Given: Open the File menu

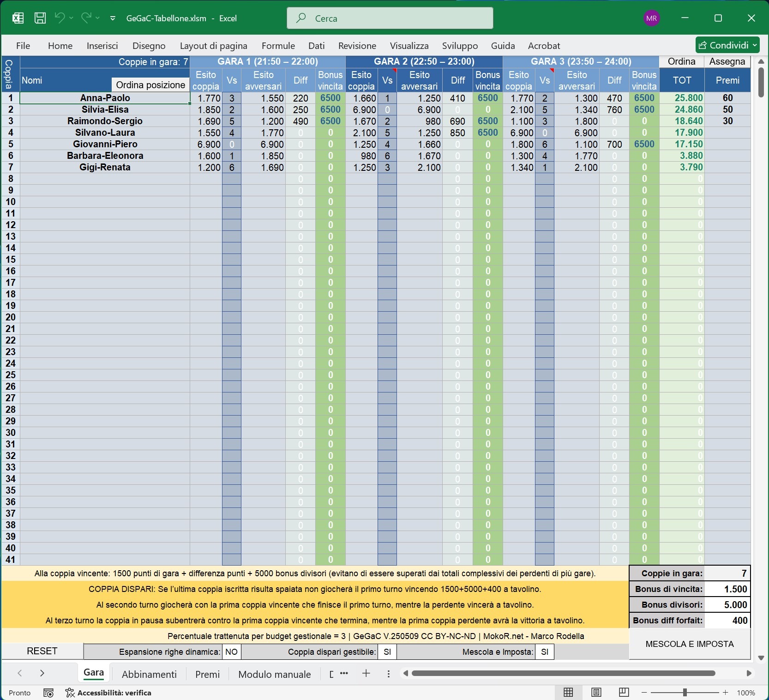Looking at the screenshot, I should [x=23, y=46].
